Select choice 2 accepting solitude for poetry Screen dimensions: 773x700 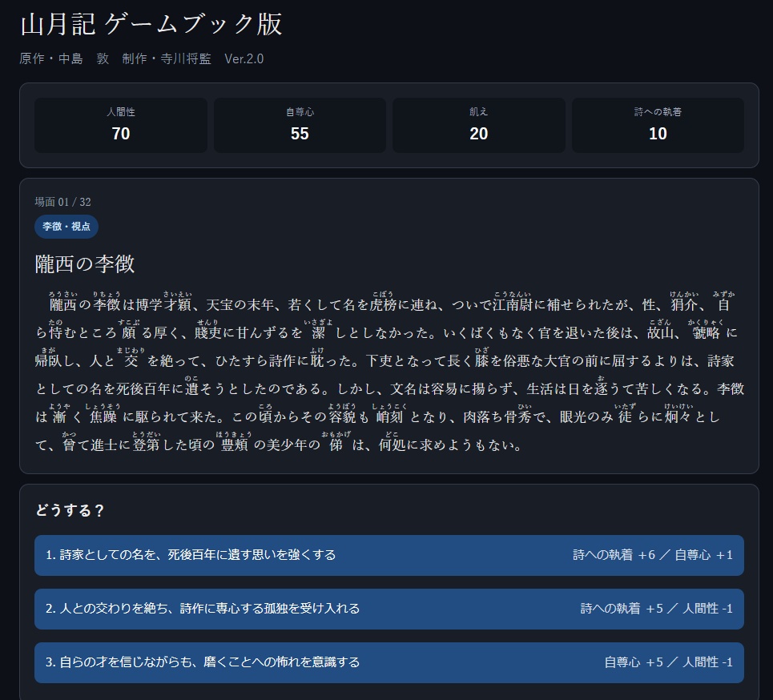389,609
